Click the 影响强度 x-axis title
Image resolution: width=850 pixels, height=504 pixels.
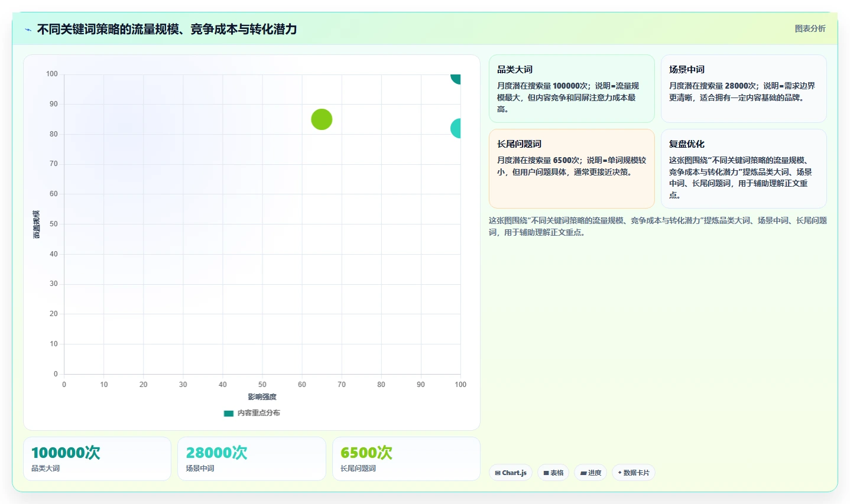click(x=262, y=397)
